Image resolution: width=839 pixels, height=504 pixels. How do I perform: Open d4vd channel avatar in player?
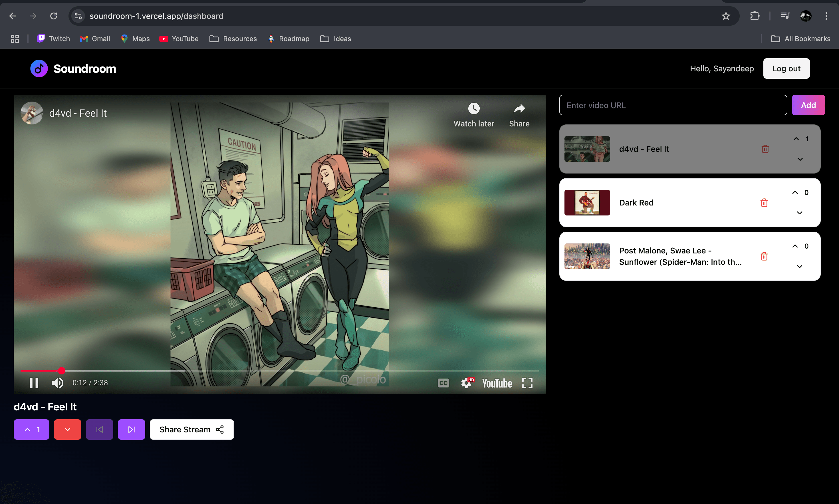[32, 113]
